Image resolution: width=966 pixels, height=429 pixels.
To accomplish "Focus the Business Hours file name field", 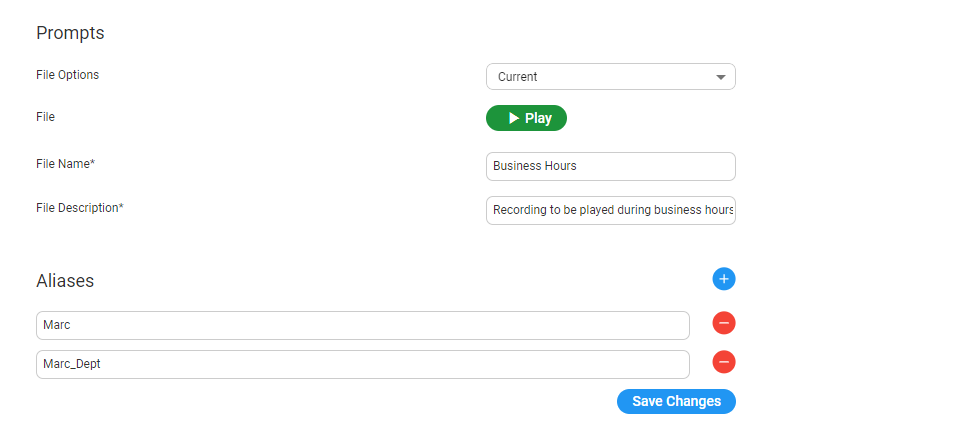I will [x=610, y=166].
